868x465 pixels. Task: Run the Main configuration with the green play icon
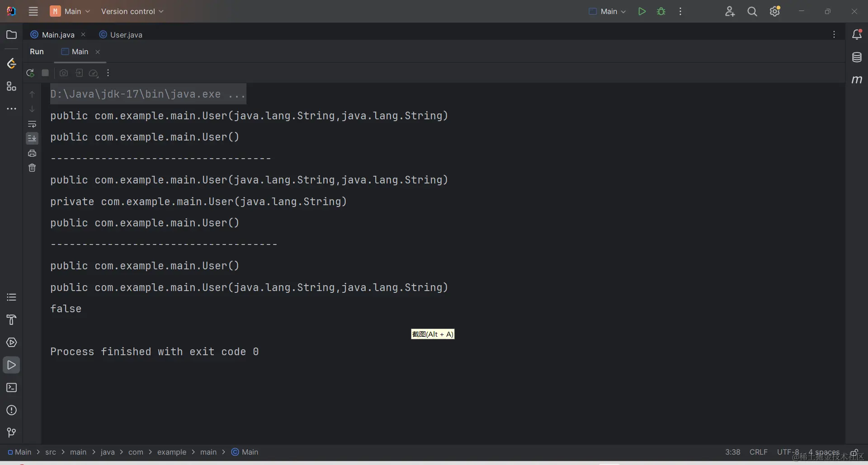click(x=642, y=11)
